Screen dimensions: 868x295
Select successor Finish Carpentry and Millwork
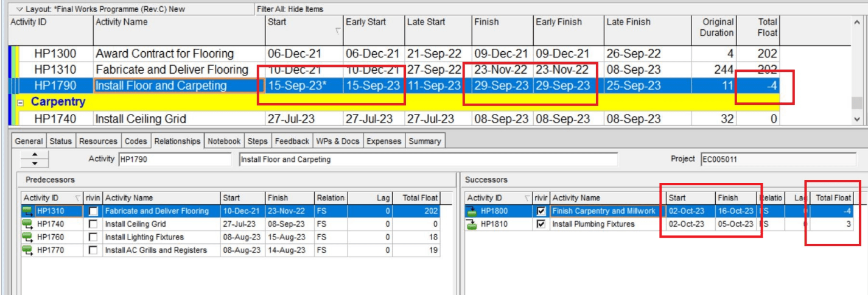coord(659,211)
